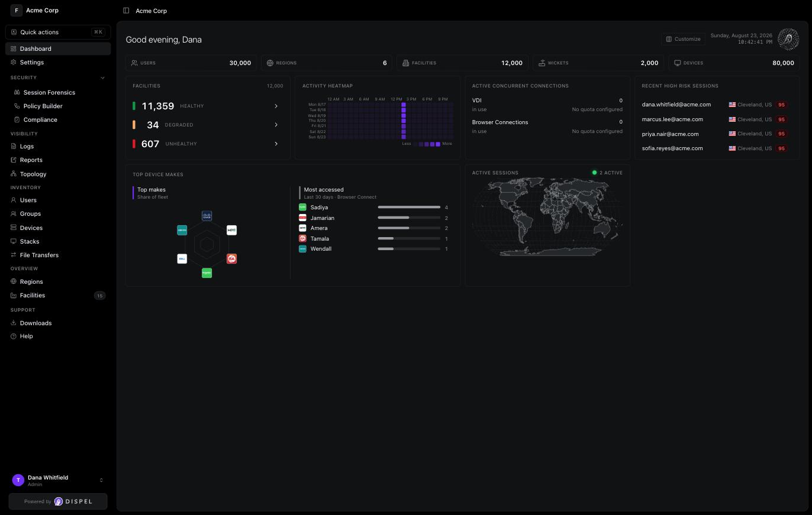This screenshot has width=812, height=515.
Task: Open the Quick actions search
Action: [x=58, y=32]
